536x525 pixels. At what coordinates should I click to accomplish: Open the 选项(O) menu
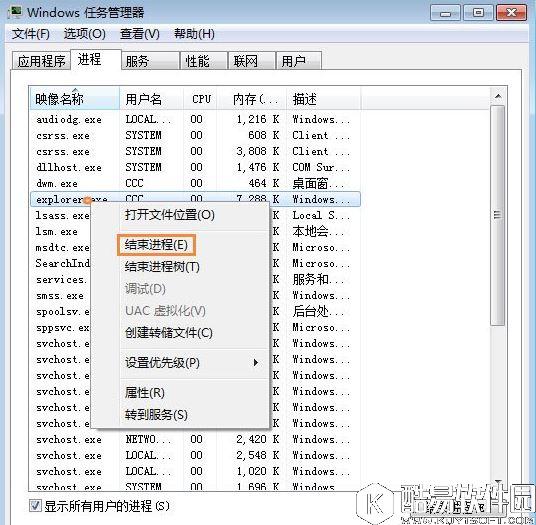(84, 34)
